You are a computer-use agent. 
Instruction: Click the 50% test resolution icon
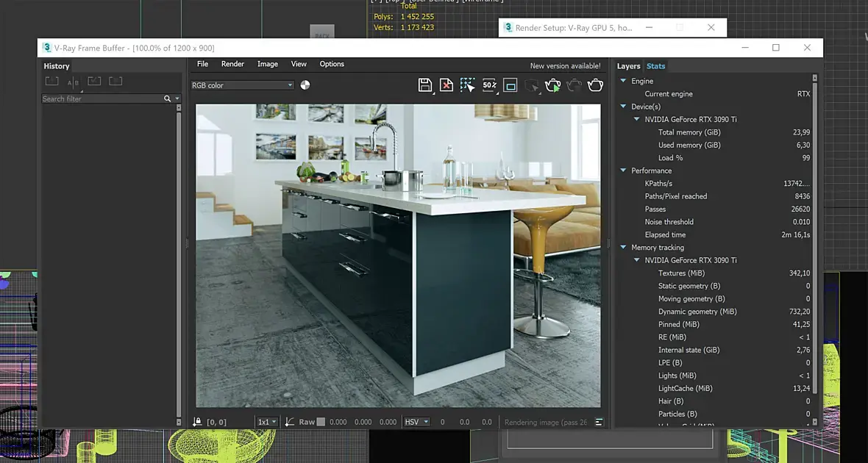489,85
